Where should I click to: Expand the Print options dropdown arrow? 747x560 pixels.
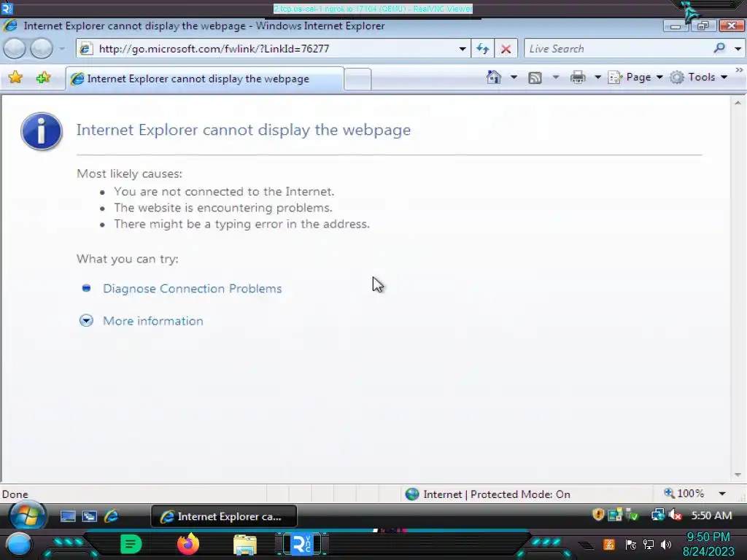[x=597, y=77]
